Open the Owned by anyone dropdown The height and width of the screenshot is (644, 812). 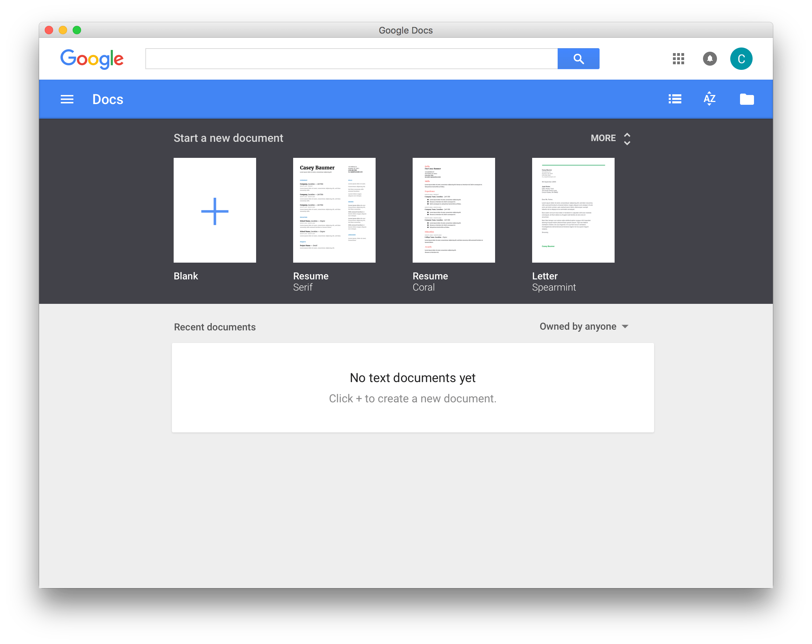tap(584, 326)
